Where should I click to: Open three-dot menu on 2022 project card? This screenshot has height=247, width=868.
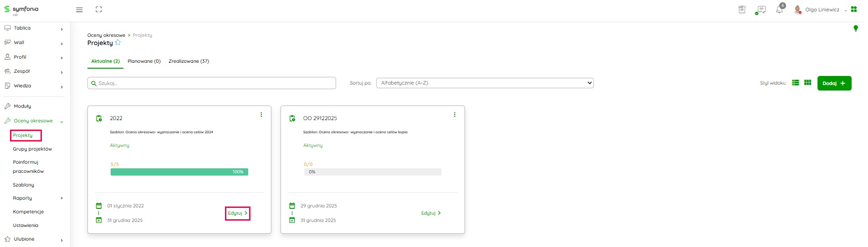pos(261,115)
